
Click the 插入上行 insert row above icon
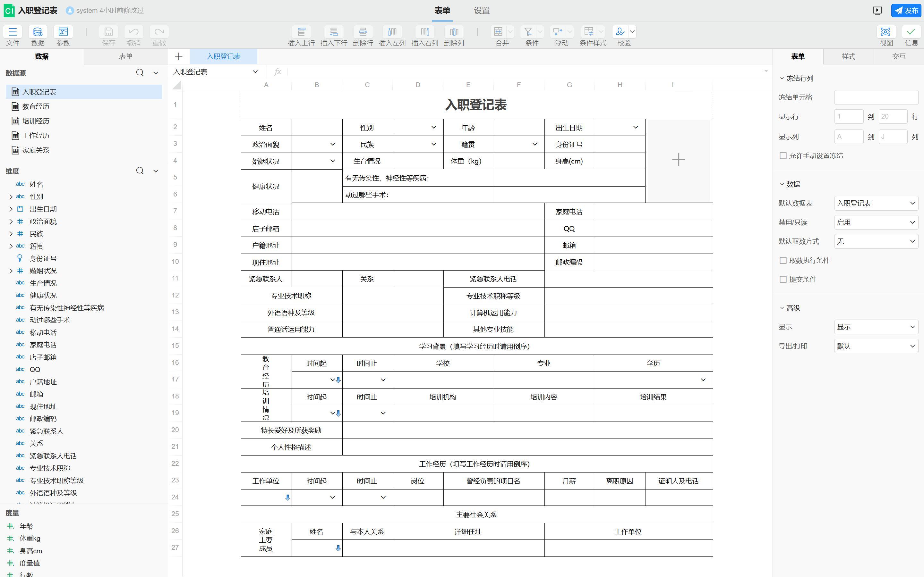301,32
